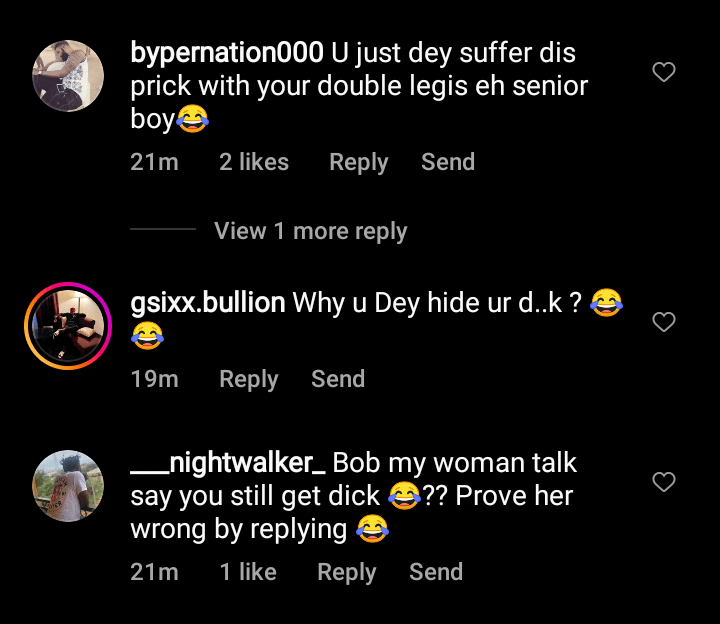The image size is (720, 624).
Task: Like the bypernation000 comment with heart icon
Action: (664, 72)
